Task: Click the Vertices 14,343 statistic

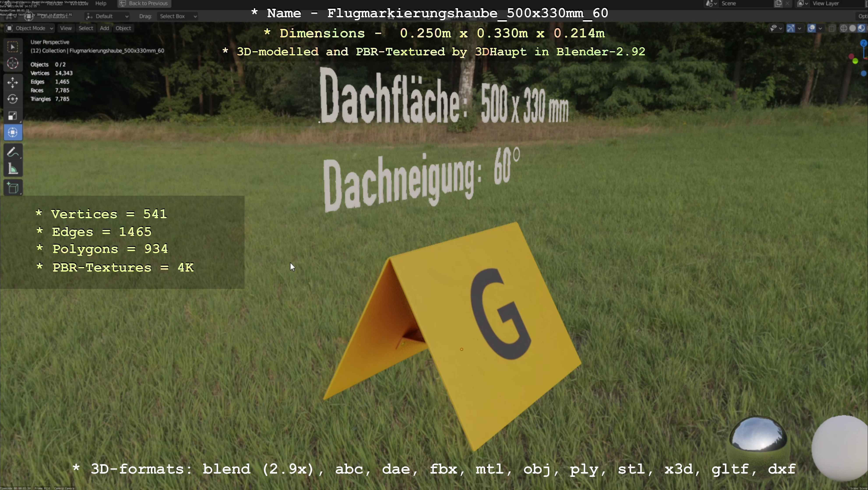Action: point(51,73)
